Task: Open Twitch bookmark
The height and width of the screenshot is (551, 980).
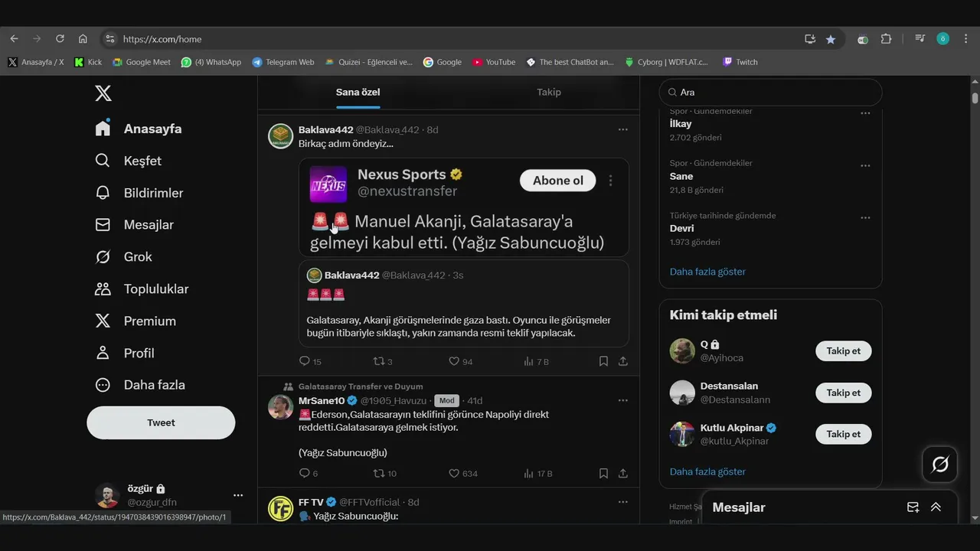Action: (740, 62)
